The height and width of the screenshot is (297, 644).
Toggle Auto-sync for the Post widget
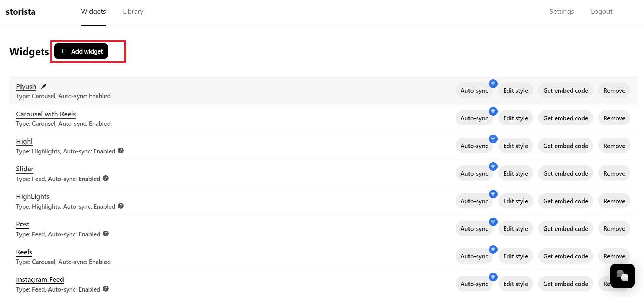tap(474, 228)
